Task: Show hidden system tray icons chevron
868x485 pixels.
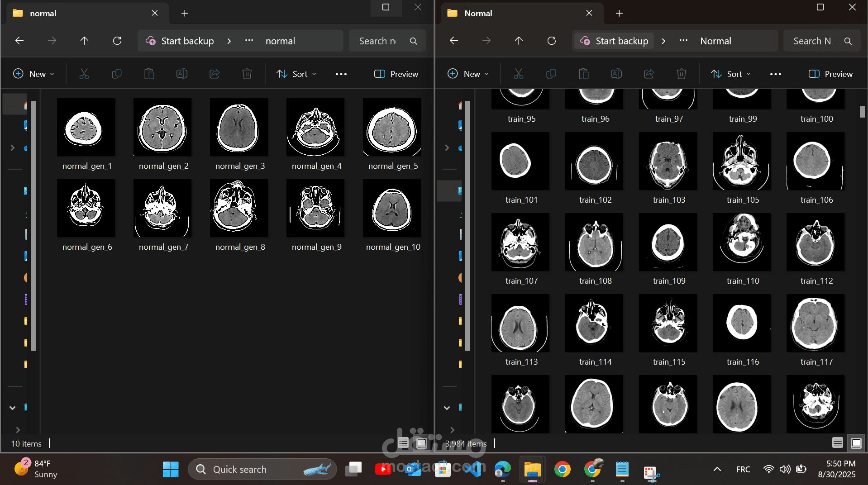Action: coord(717,470)
